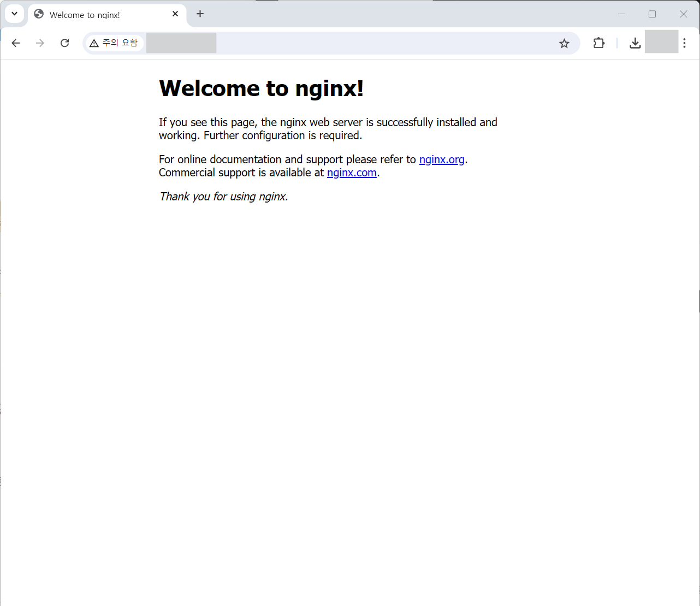Reload the nginx welcome page

[x=64, y=43]
